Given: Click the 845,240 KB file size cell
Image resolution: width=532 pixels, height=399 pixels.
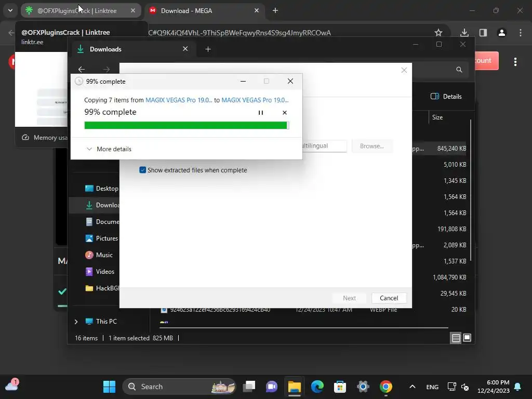Looking at the screenshot, I should point(451,148).
